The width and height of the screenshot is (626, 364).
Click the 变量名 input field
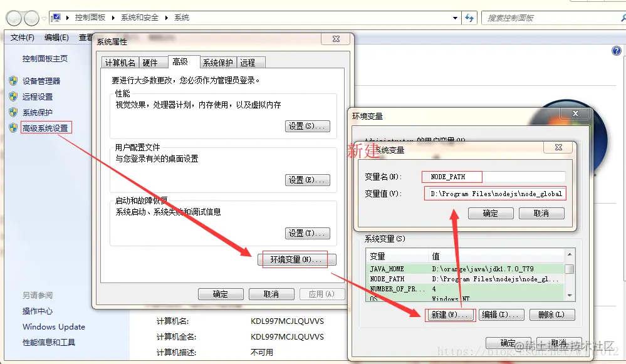click(x=494, y=177)
